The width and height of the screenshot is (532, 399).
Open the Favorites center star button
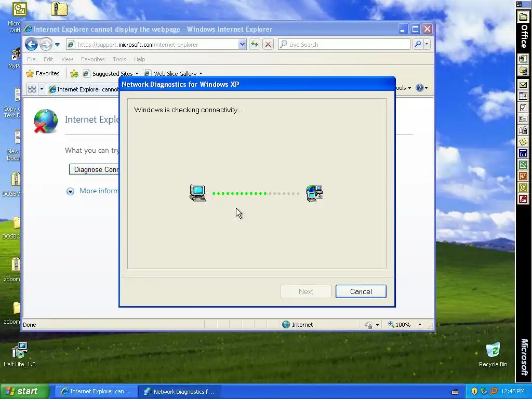[43, 73]
